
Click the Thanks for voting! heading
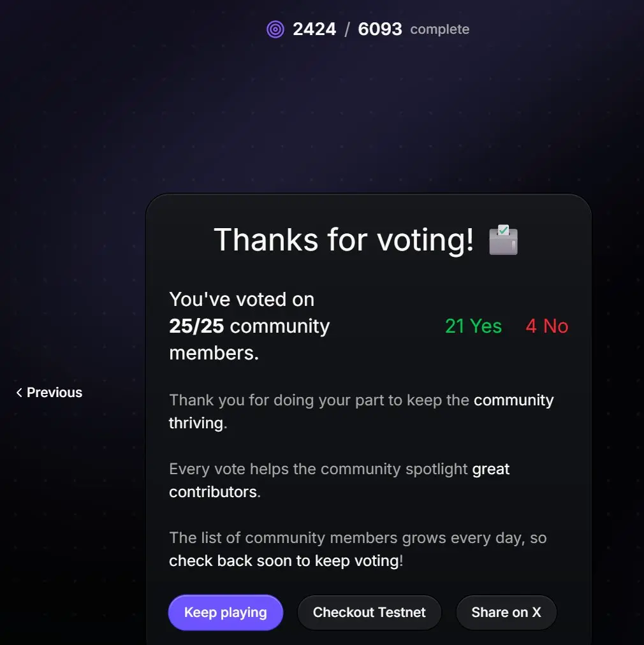click(344, 240)
